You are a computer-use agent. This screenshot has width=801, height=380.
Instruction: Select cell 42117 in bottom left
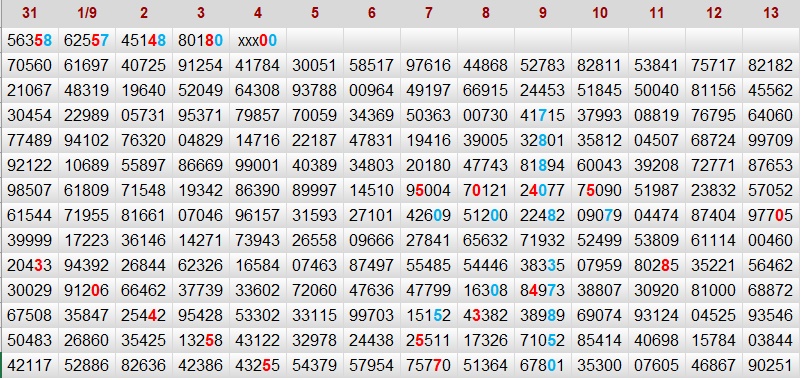[x=30, y=366]
